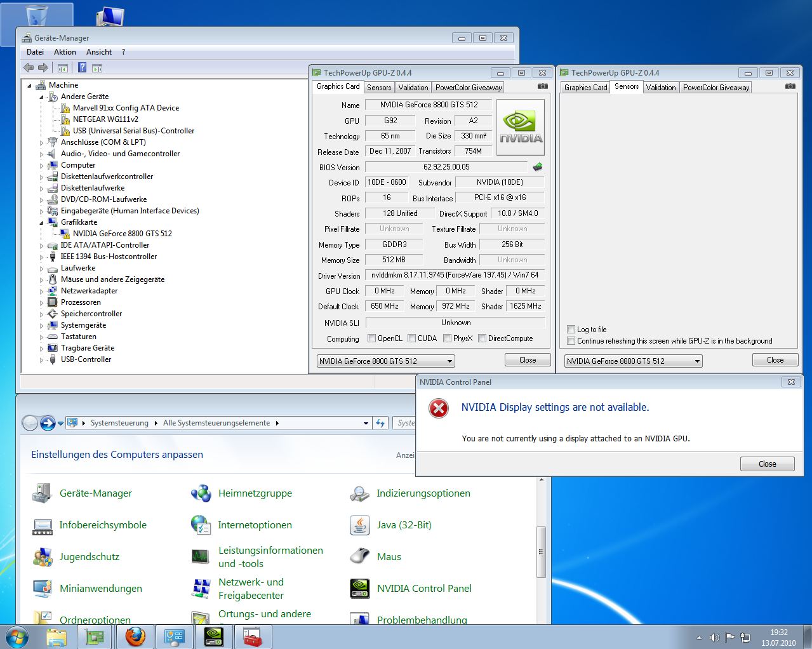This screenshot has height=649, width=812.
Task: Click the Forward arrow in Geräte-Manager toolbar
Action: click(x=43, y=67)
